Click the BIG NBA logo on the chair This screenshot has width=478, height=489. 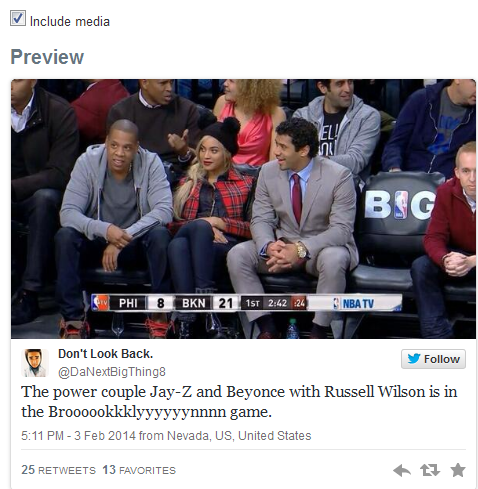[x=400, y=205]
